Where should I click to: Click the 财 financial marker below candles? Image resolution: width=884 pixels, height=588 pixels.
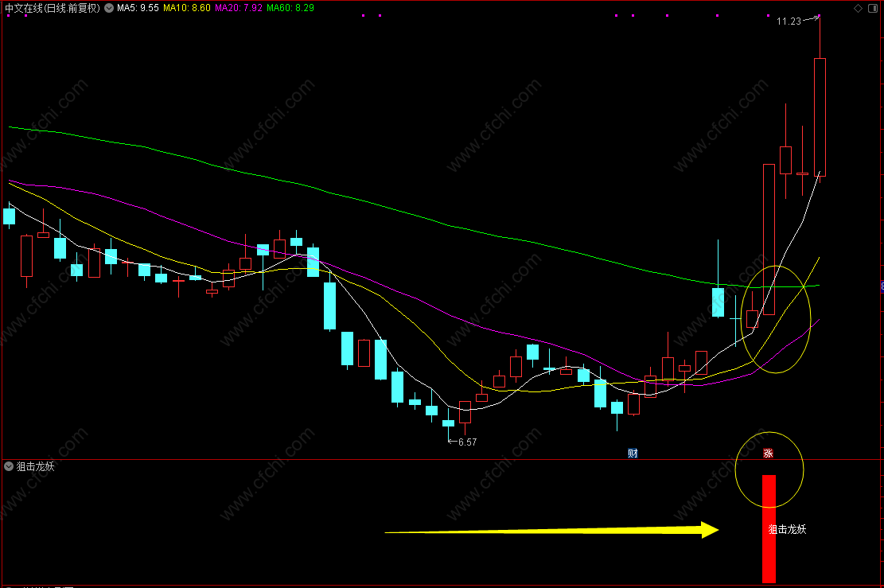tap(633, 454)
